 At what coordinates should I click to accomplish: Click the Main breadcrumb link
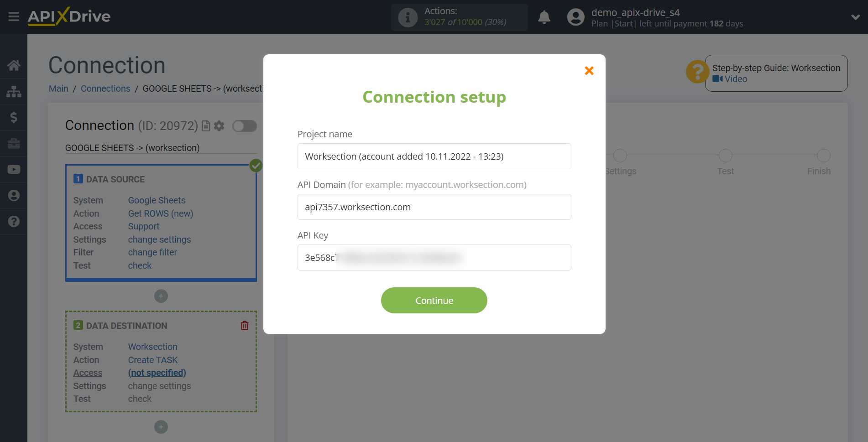tap(58, 88)
